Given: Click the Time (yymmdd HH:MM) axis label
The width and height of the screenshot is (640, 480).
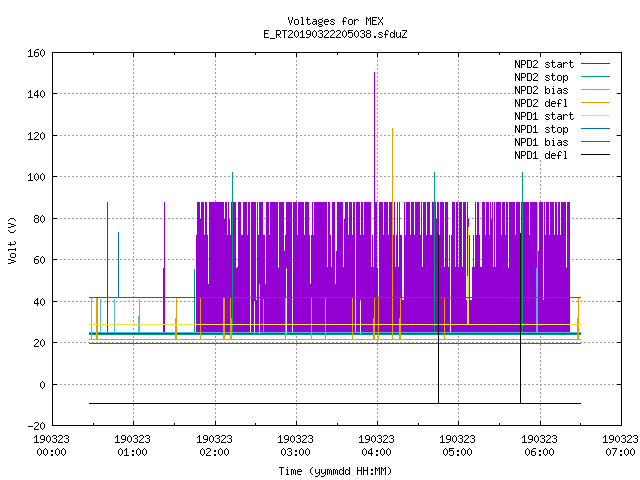Looking at the screenshot, I should [335, 471].
